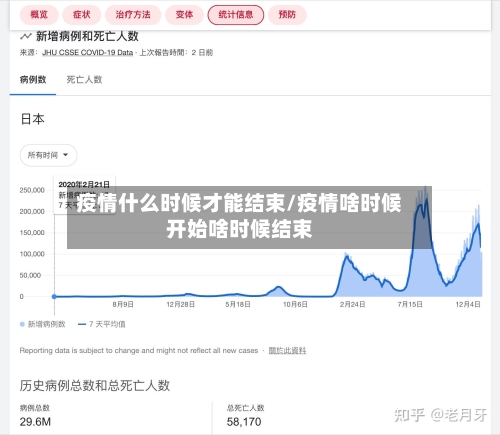Click the 12月28日 axis date label
The image size is (500, 435).
point(180,304)
